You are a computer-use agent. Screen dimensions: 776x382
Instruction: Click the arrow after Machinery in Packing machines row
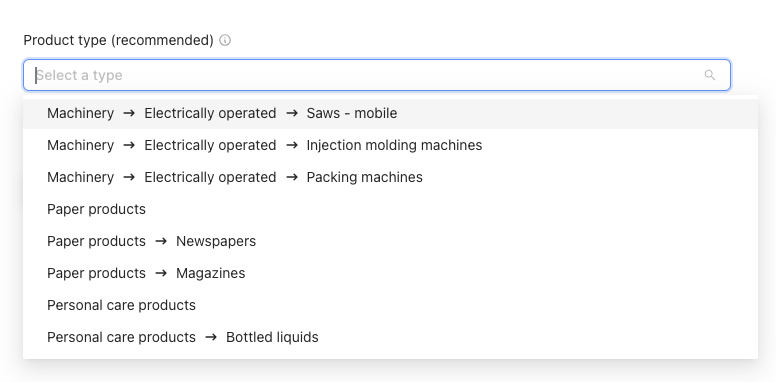tap(129, 177)
